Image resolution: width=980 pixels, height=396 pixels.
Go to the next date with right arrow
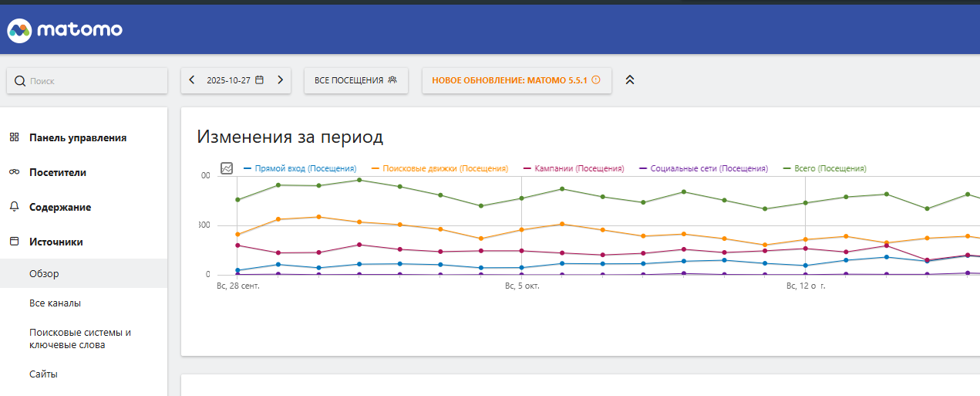point(280,80)
